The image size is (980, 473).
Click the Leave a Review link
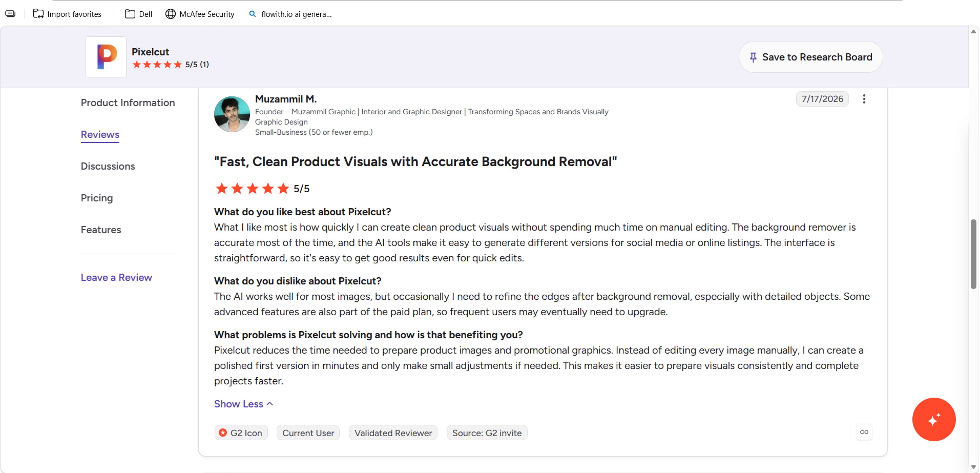(x=116, y=277)
